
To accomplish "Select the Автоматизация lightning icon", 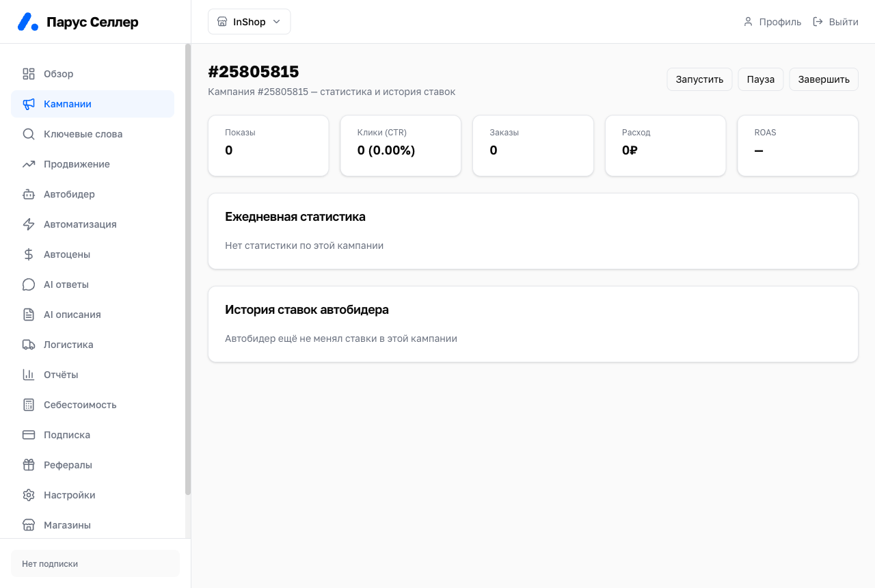I will point(29,224).
